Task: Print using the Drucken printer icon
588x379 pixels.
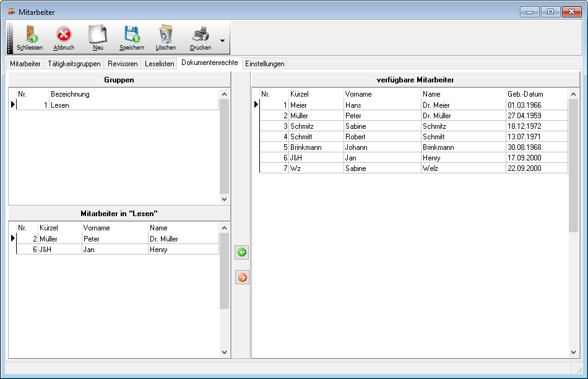Action: pos(200,35)
